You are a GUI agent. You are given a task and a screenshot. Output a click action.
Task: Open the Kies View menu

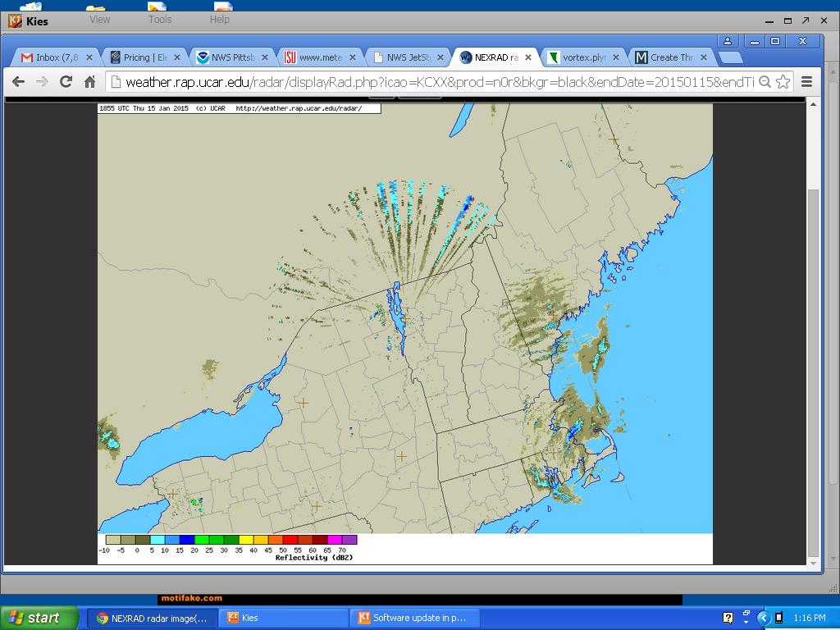coord(99,19)
